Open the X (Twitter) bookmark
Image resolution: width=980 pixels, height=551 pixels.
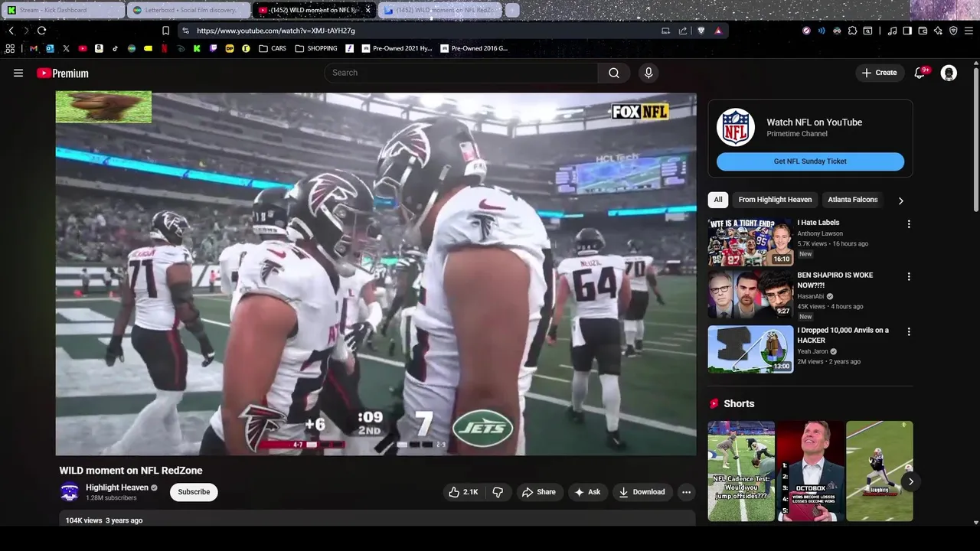pyautogui.click(x=66, y=48)
